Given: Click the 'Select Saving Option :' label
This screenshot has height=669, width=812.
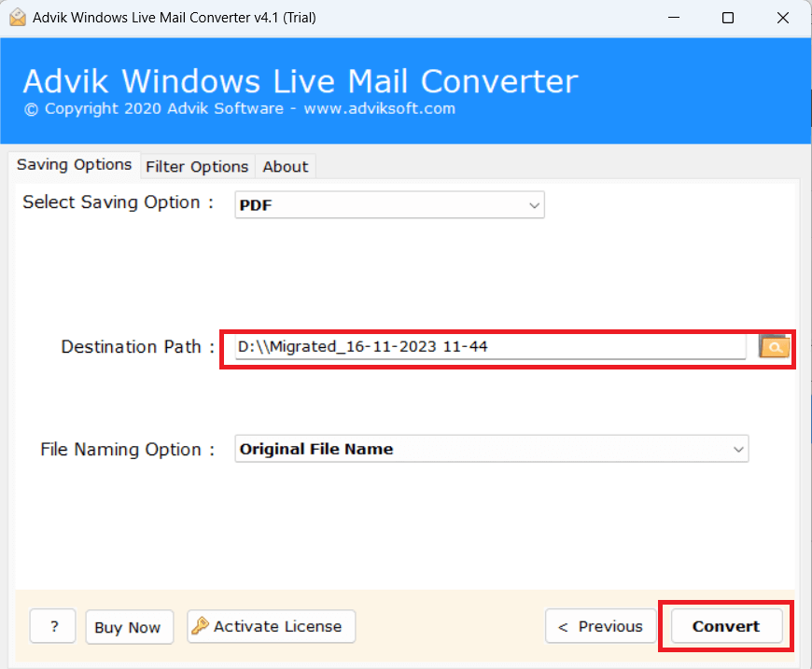Looking at the screenshot, I should click(119, 202).
